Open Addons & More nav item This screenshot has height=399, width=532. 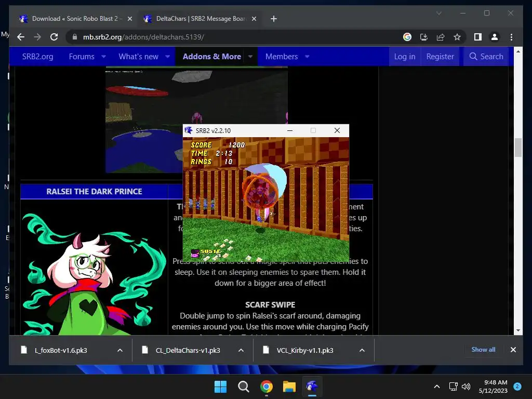[212, 56]
